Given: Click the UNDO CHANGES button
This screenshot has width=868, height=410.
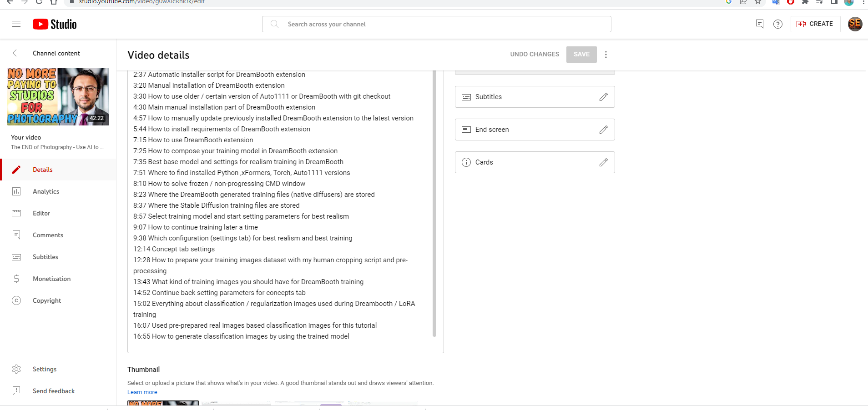Looking at the screenshot, I should click(535, 54).
